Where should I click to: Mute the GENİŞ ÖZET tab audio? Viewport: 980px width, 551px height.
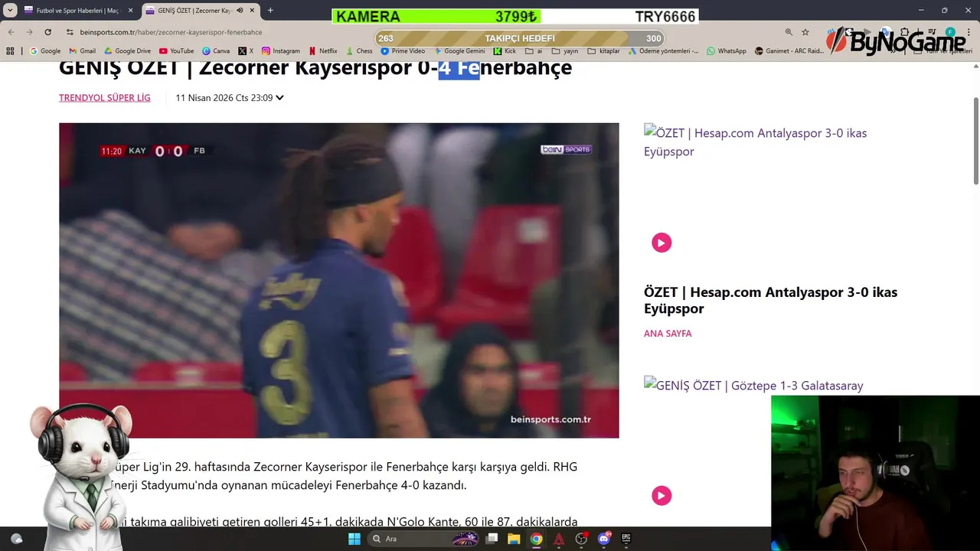click(240, 11)
